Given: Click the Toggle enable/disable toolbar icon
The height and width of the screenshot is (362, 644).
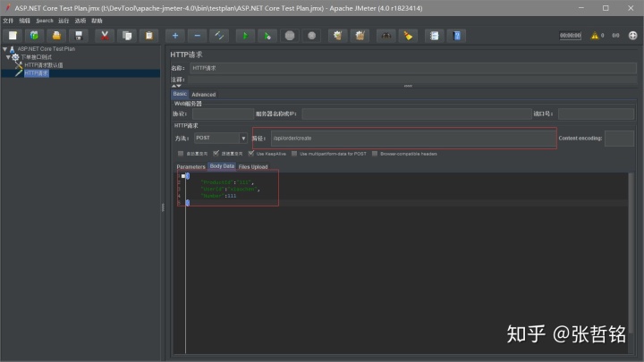Looking at the screenshot, I should pos(219,36).
